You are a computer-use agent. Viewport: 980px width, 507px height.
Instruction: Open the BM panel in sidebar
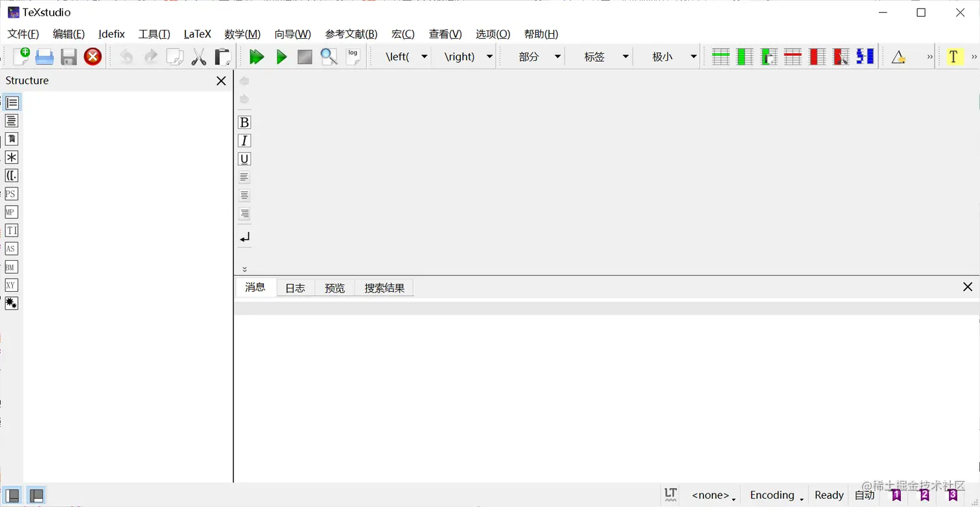[11, 266]
